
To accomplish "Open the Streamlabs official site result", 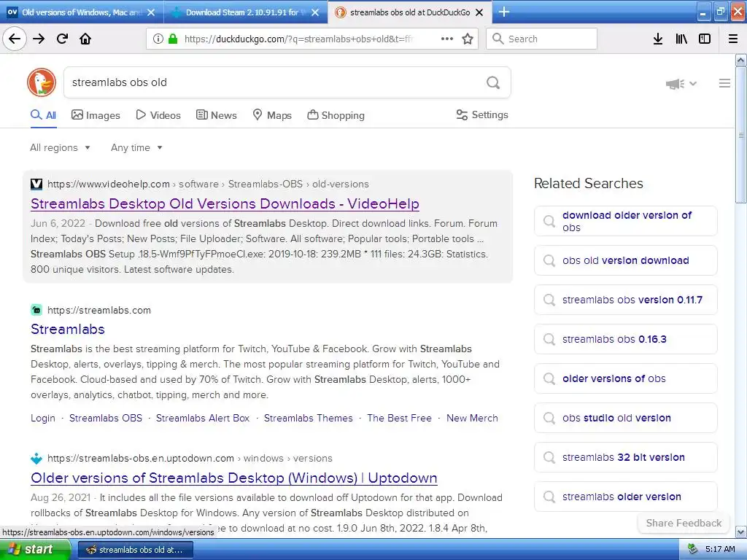I will tap(68, 329).
